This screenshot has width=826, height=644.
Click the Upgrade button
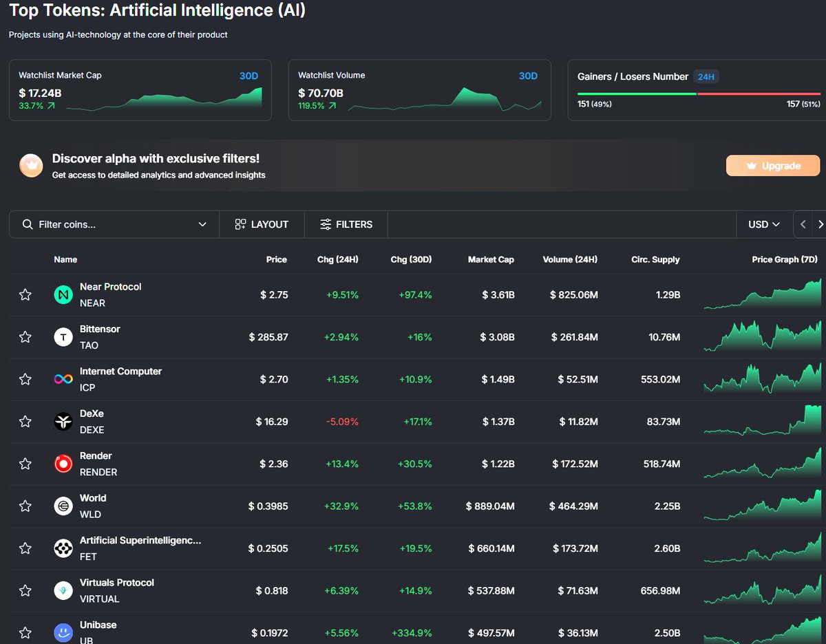click(x=773, y=166)
